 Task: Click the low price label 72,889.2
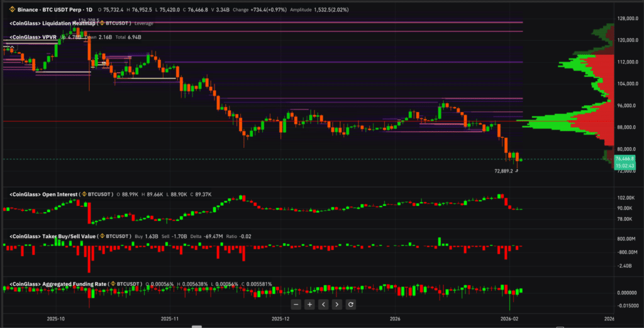504,171
